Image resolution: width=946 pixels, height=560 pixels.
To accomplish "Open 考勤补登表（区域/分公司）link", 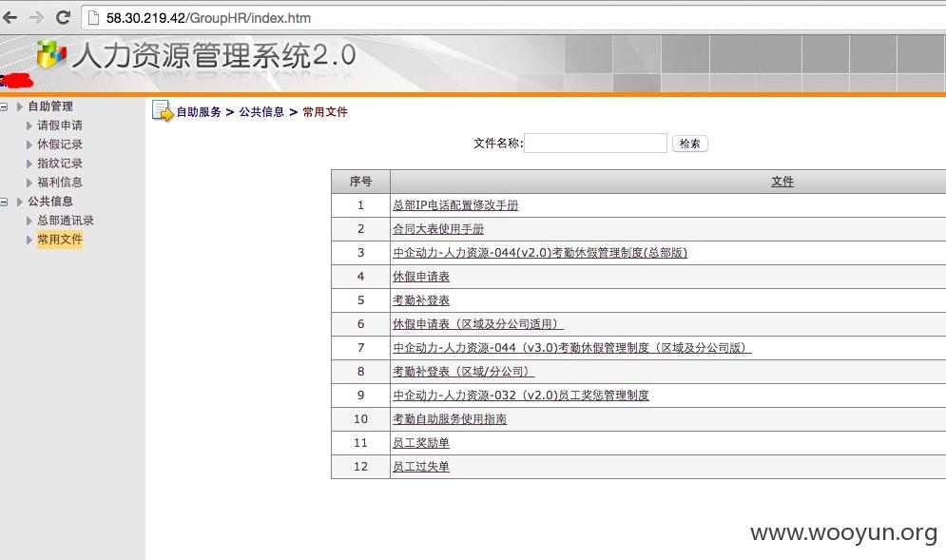I will coord(463,371).
